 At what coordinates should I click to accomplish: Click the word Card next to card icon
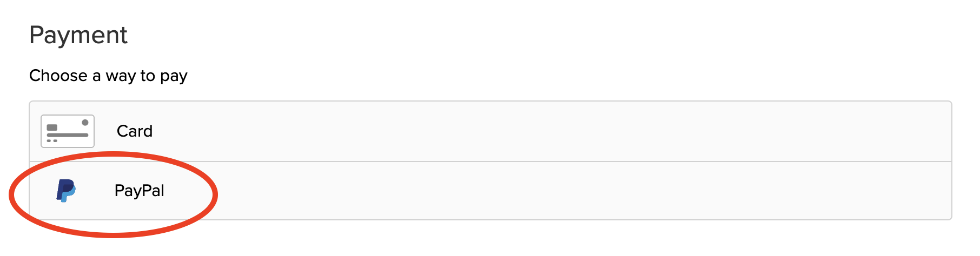(x=135, y=131)
